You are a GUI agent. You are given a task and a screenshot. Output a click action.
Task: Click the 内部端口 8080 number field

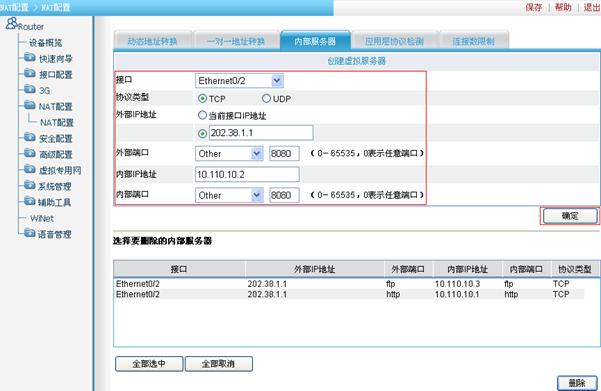[x=284, y=195]
